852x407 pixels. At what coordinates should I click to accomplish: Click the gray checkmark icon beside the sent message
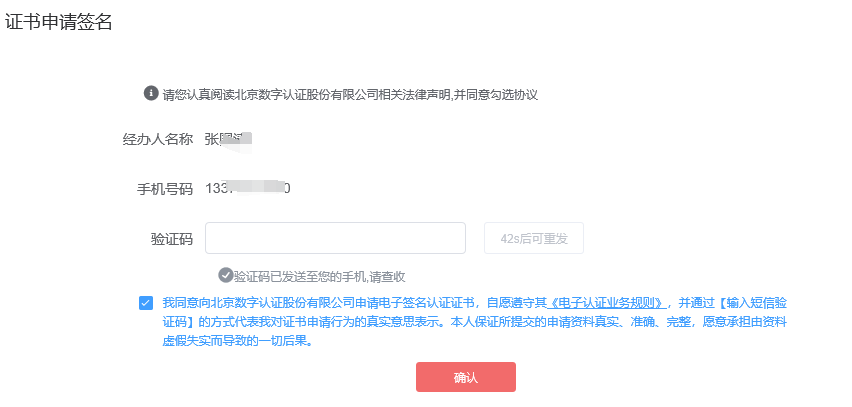point(225,275)
